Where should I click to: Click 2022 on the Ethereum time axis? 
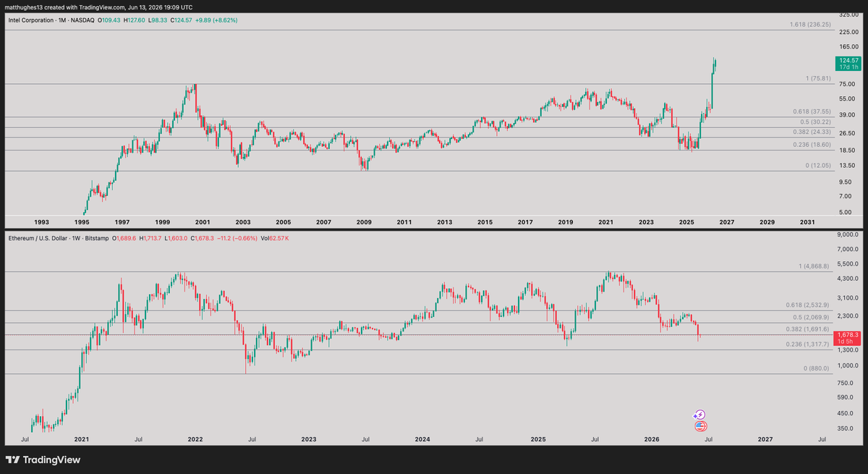point(195,439)
